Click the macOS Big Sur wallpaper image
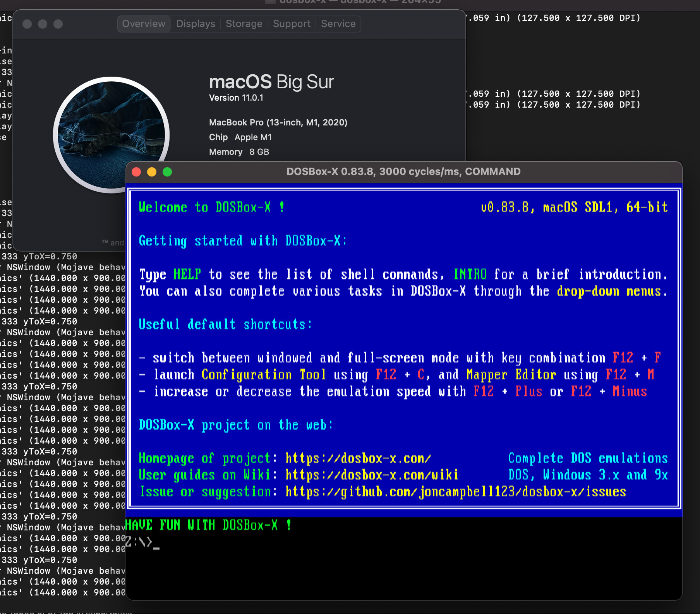Image resolution: width=700 pixels, height=614 pixels. (x=111, y=135)
